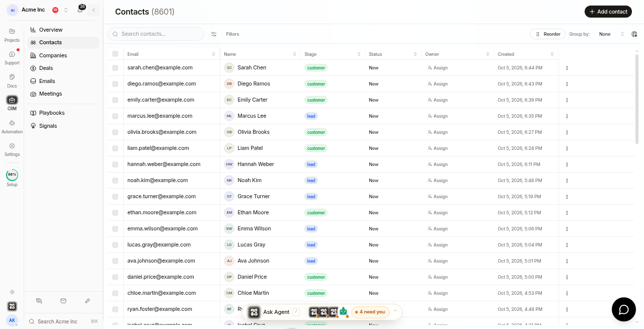Click the sparkle icon in sidebar footer
The height and width of the screenshot is (329, 644).
pos(88,301)
